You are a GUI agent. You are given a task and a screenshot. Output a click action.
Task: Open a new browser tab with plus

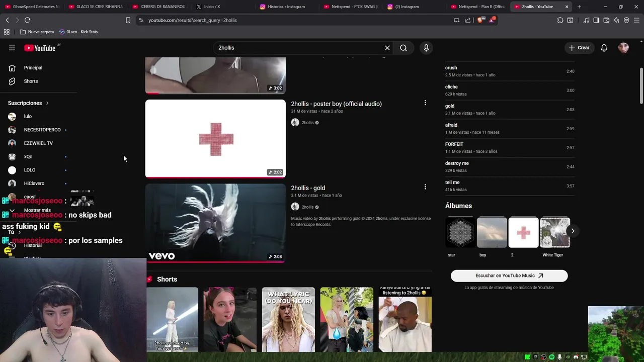coord(579,7)
